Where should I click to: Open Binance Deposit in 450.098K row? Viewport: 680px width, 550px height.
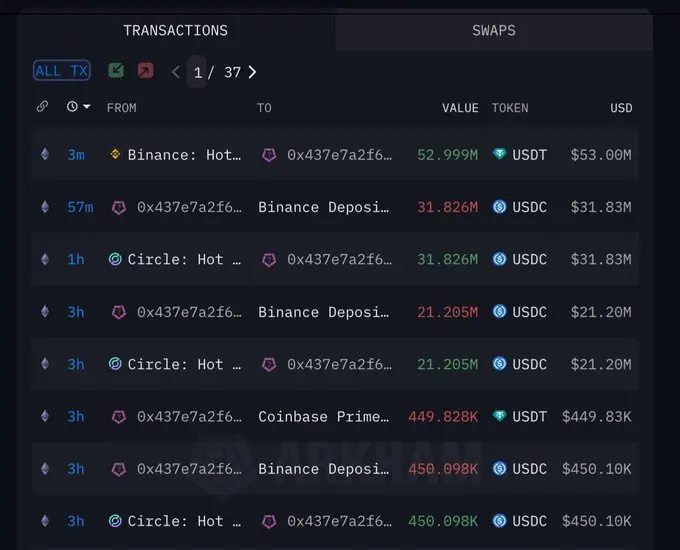point(324,469)
